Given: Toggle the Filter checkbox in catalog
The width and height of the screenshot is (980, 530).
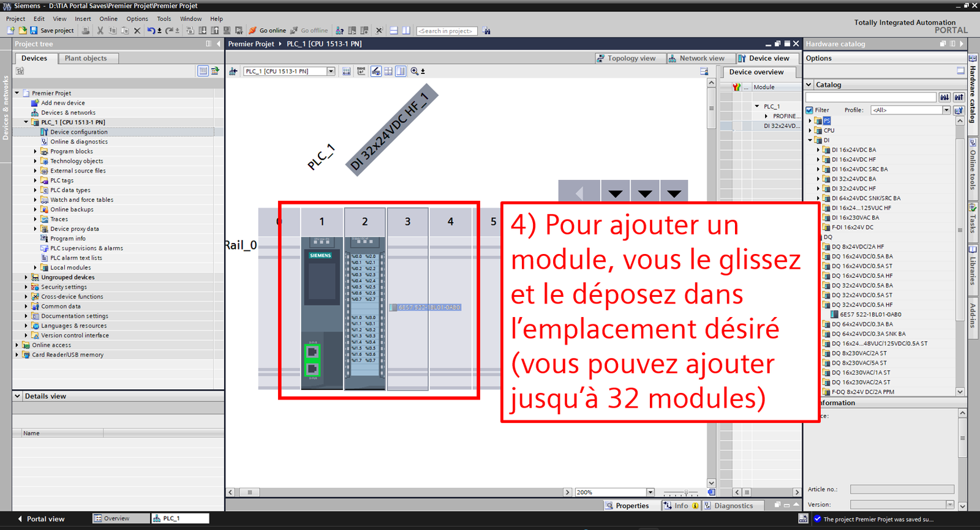Looking at the screenshot, I should point(809,110).
